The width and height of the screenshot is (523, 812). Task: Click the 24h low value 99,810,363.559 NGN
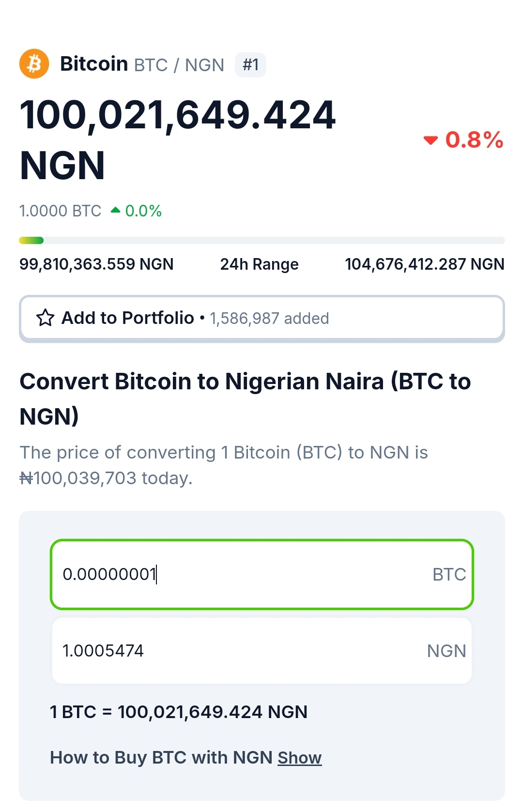(x=96, y=264)
